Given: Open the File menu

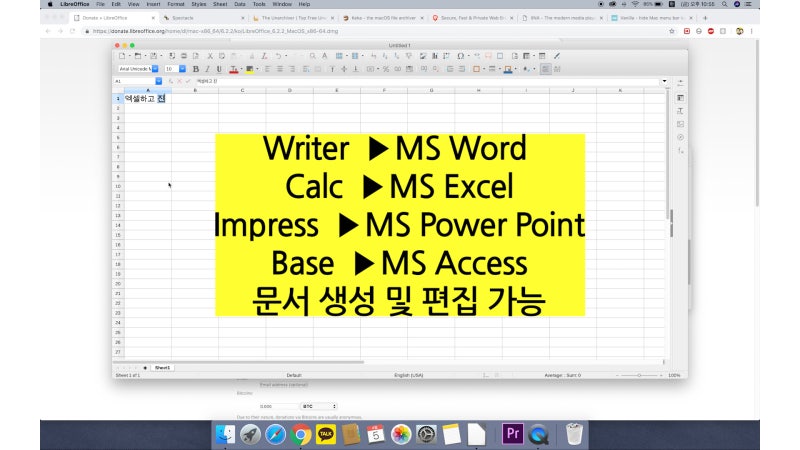Looking at the screenshot, I should (x=101, y=4).
